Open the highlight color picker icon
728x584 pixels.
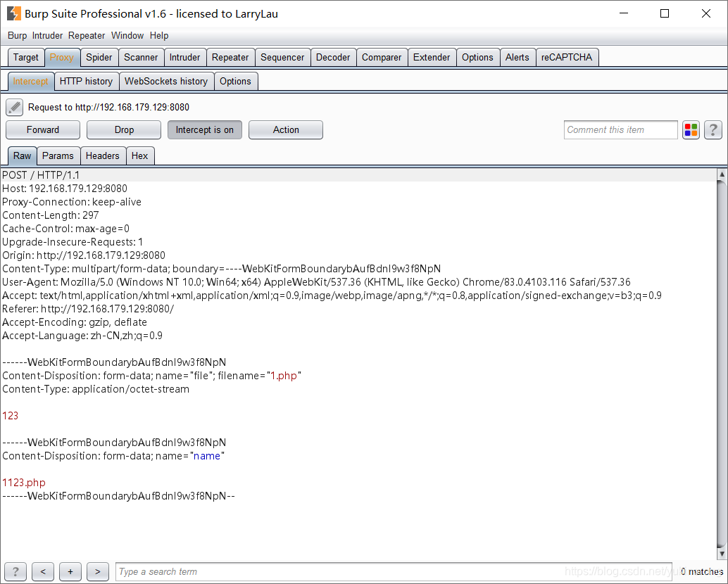pyautogui.click(x=691, y=130)
